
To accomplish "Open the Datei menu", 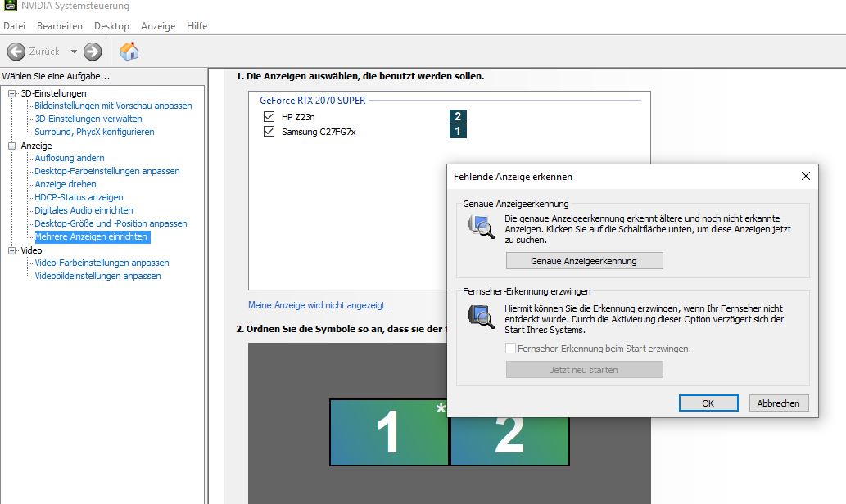I will (x=15, y=26).
